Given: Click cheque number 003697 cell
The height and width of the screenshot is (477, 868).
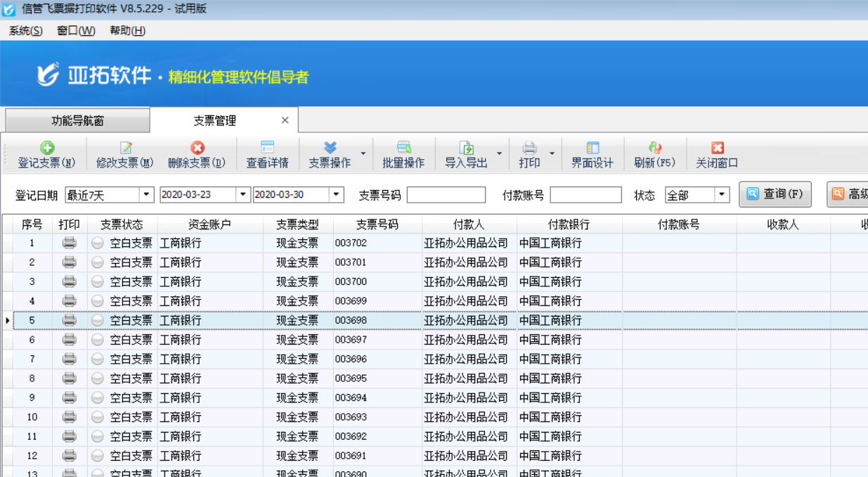Looking at the screenshot, I should (377, 339).
